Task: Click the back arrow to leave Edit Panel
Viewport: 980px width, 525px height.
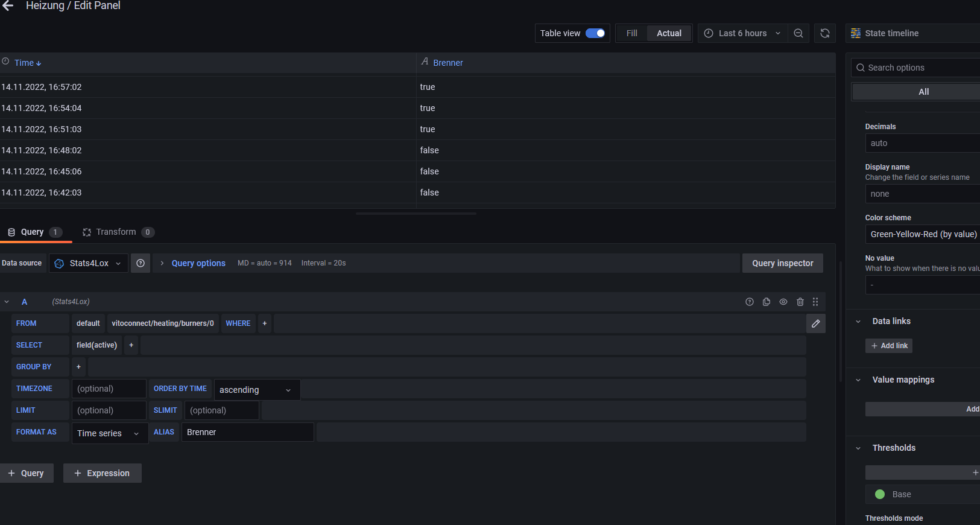Action: point(8,5)
